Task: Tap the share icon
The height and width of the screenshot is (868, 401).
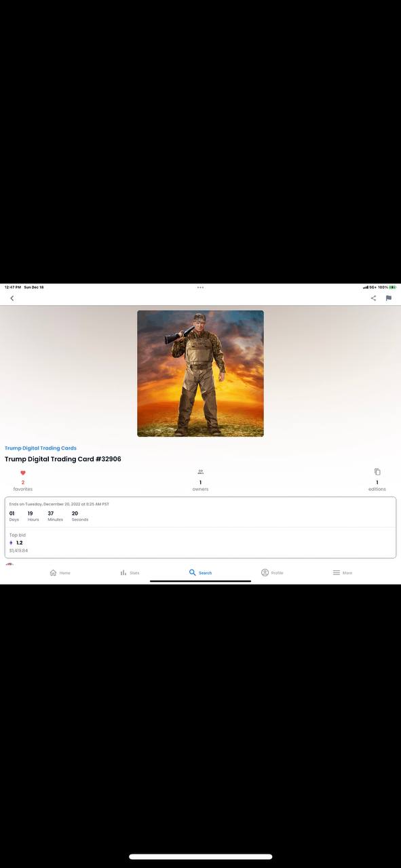Action: click(373, 298)
